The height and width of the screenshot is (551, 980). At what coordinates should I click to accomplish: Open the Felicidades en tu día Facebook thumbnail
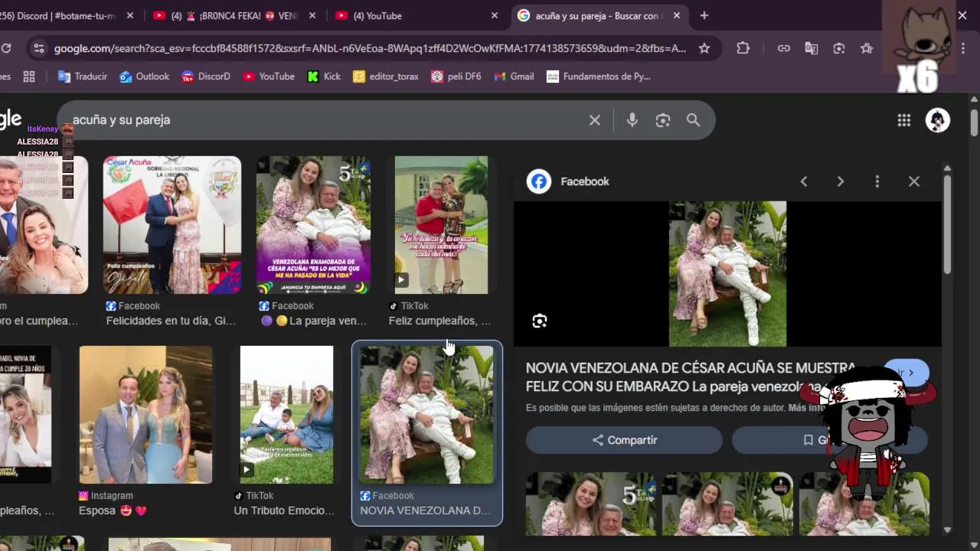click(x=172, y=225)
